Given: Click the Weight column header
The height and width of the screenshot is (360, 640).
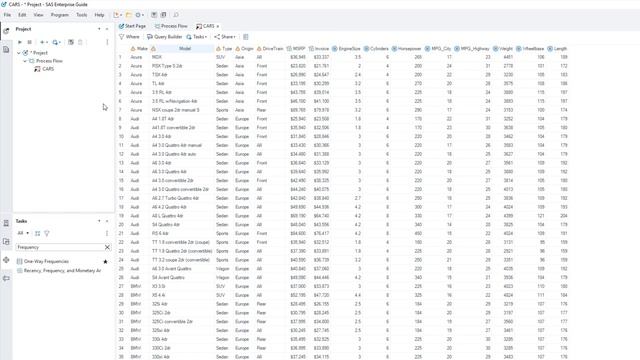Looking at the screenshot, I should tap(503, 49).
